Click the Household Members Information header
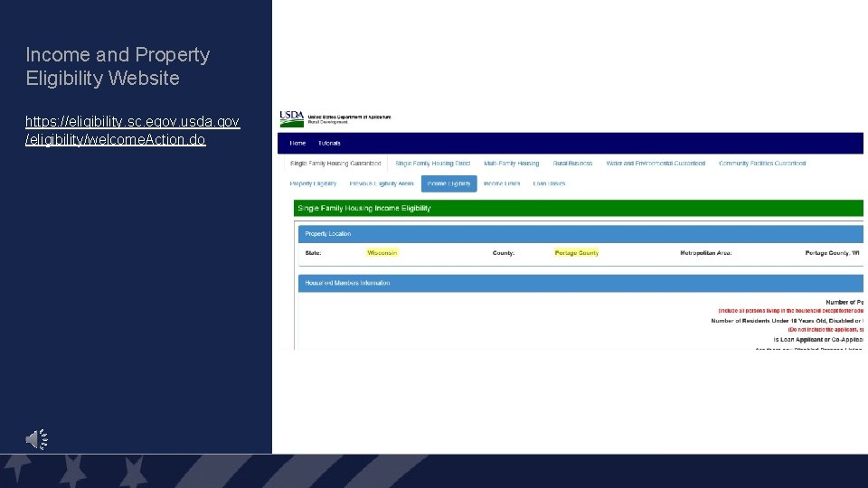Viewport: 868px width, 488px height. click(580, 283)
